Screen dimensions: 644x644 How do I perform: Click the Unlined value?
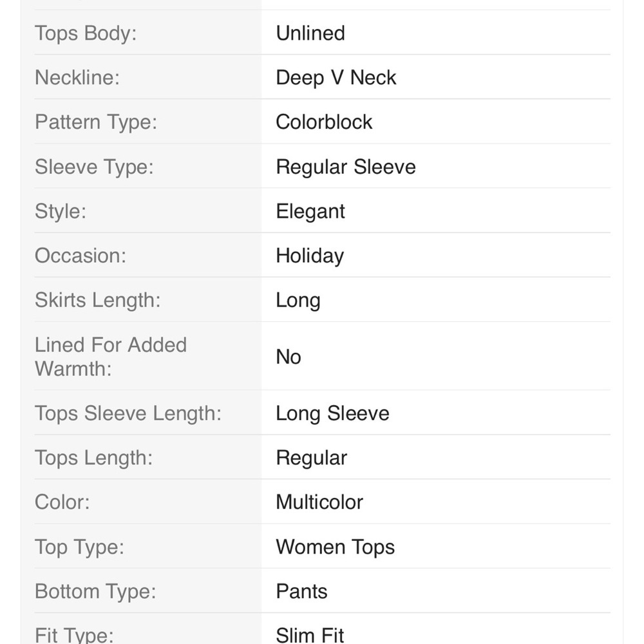click(x=310, y=33)
